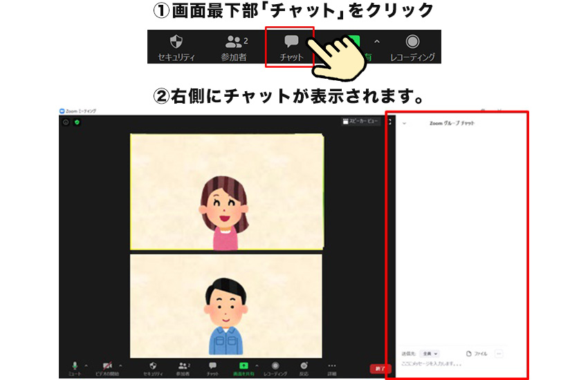Click the Mute microphone icon in meeting toolbar
Image resolution: width=588 pixels, height=380 pixels.
click(x=75, y=365)
